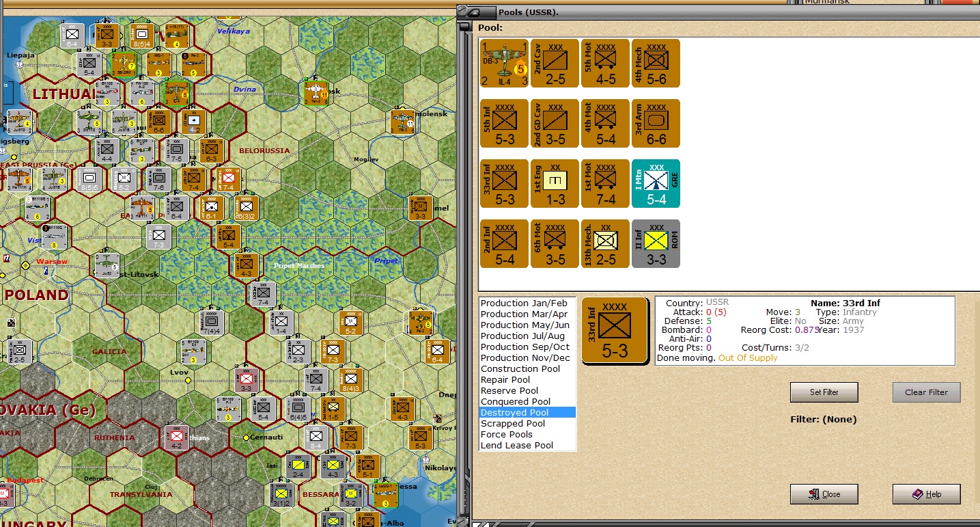Select the 2nd Inf 5-4 counter
Image resolution: width=980 pixels, height=527 pixels.
click(x=504, y=244)
